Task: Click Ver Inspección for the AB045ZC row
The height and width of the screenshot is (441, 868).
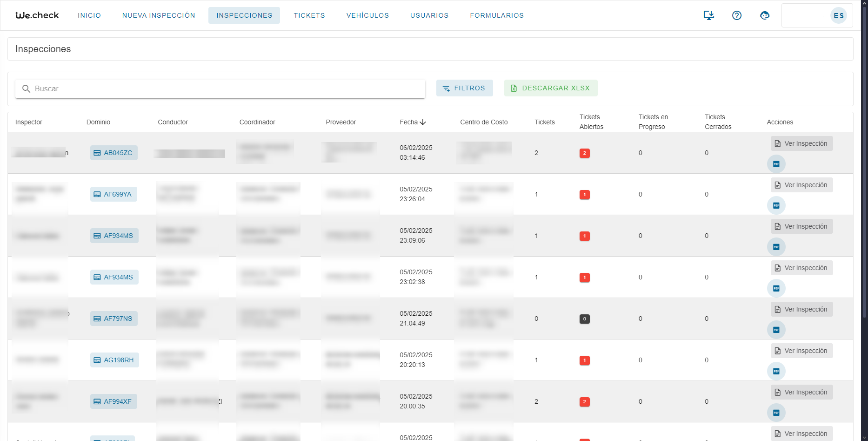Action: tap(801, 143)
